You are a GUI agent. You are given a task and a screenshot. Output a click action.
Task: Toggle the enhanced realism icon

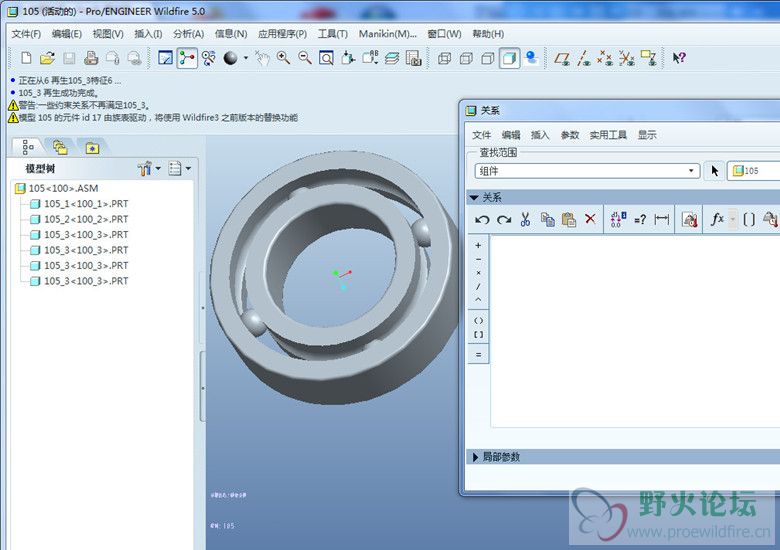(531, 58)
